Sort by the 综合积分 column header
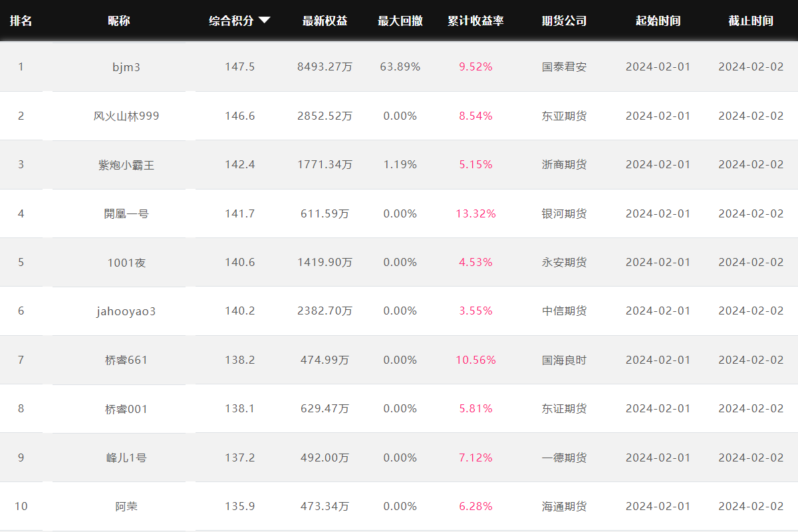Image resolution: width=798 pixels, height=532 pixels. click(x=231, y=21)
